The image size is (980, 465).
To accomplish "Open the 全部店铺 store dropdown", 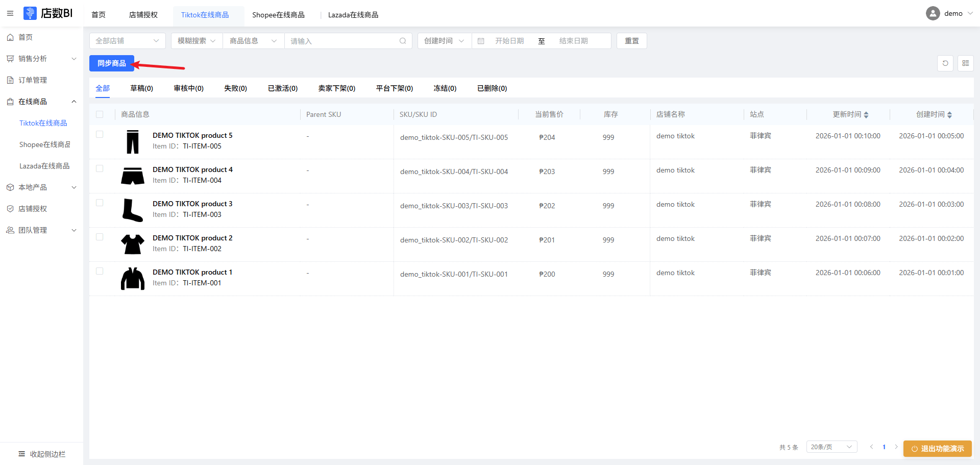I will (127, 41).
